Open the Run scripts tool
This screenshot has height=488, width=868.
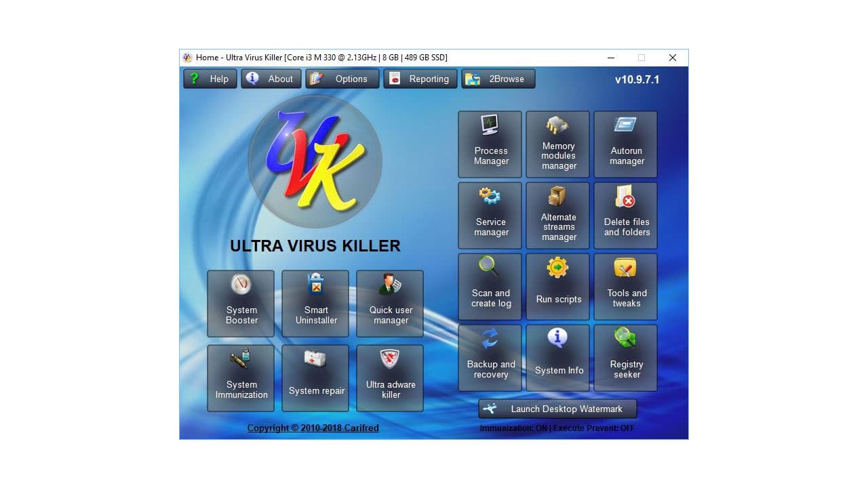557,286
